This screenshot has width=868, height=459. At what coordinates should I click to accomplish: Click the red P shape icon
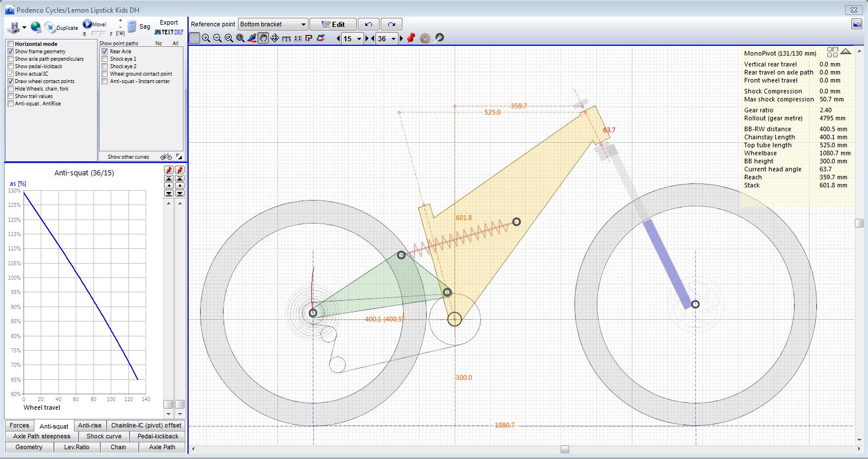(x=308, y=38)
